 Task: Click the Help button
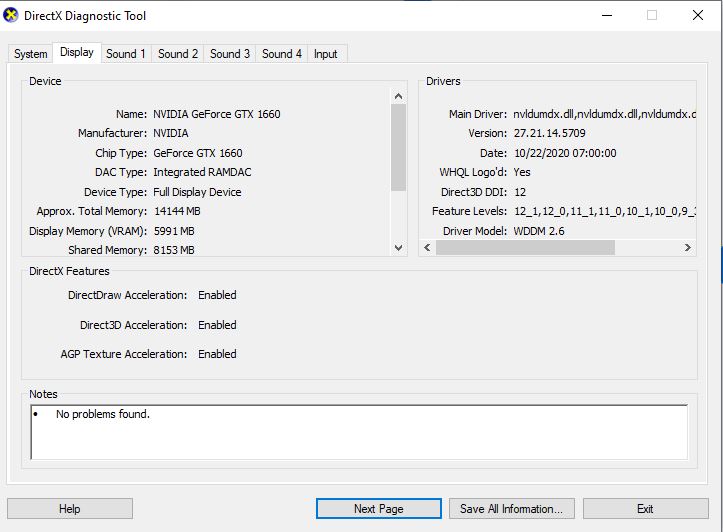[70, 508]
